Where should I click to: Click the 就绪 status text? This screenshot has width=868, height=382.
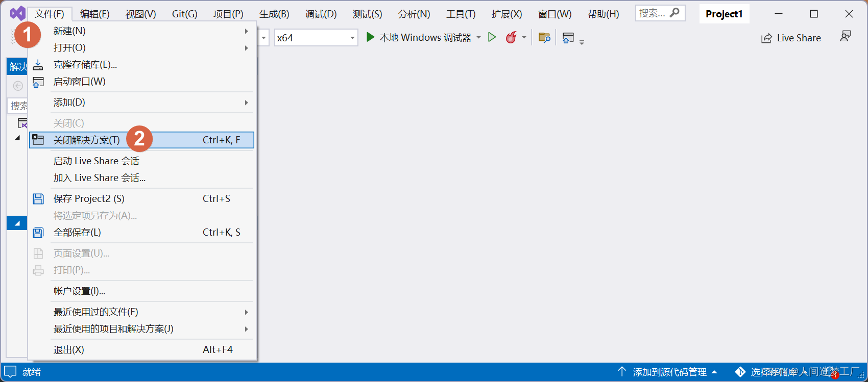point(32,372)
